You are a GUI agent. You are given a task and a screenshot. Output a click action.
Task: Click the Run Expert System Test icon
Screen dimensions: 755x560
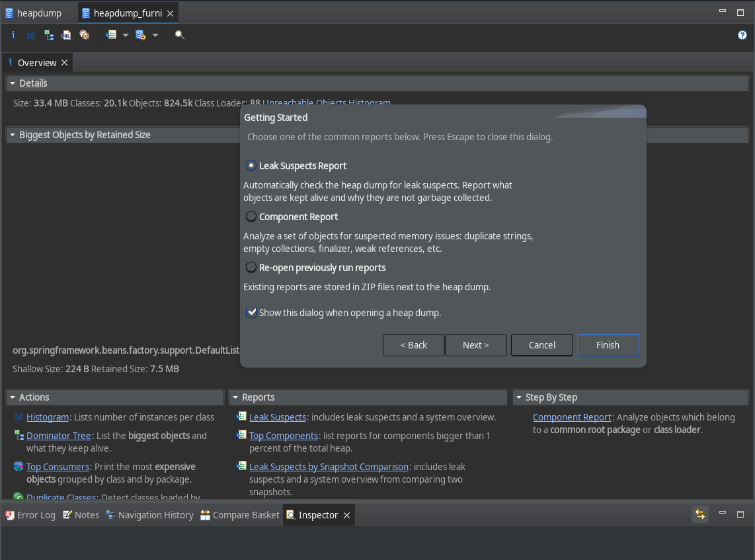(x=111, y=34)
